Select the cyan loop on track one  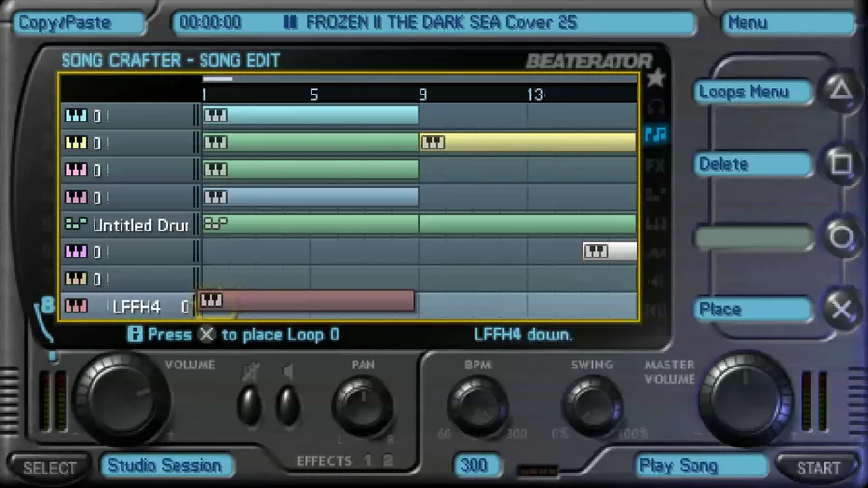[310, 116]
